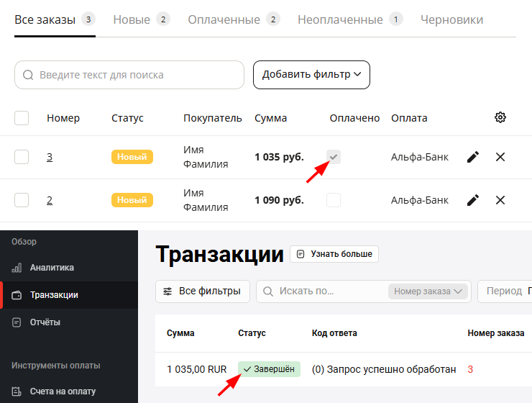Open the Период selector

tap(505, 291)
